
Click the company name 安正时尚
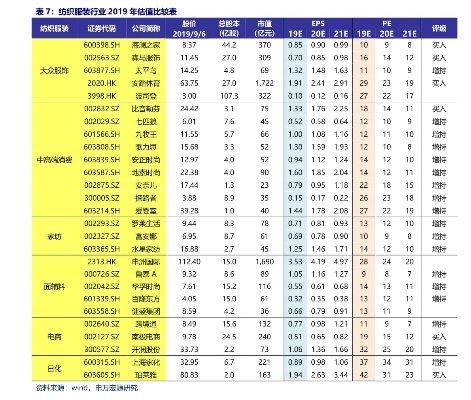point(146,160)
